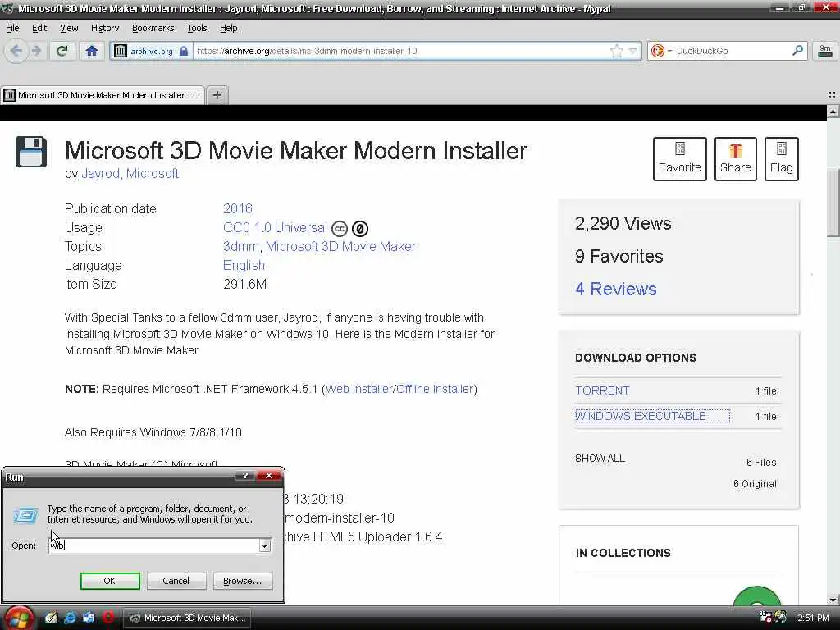The height and width of the screenshot is (630, 840).
Task: Click in the address bar URL
Action: click(x=402, y=51)
